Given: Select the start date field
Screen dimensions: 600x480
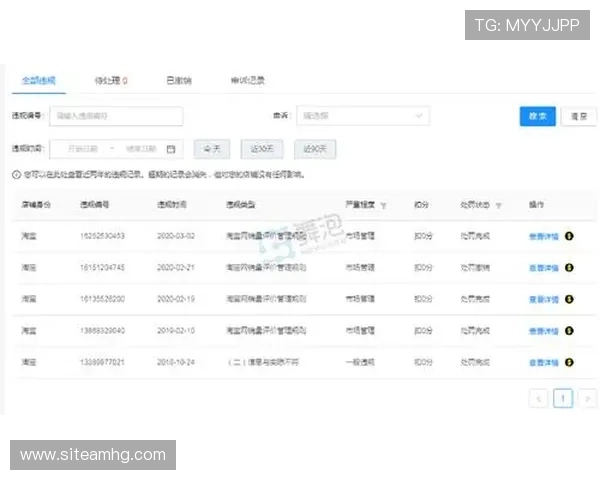Looking at the screenshot, I should [x=83, y=149].
